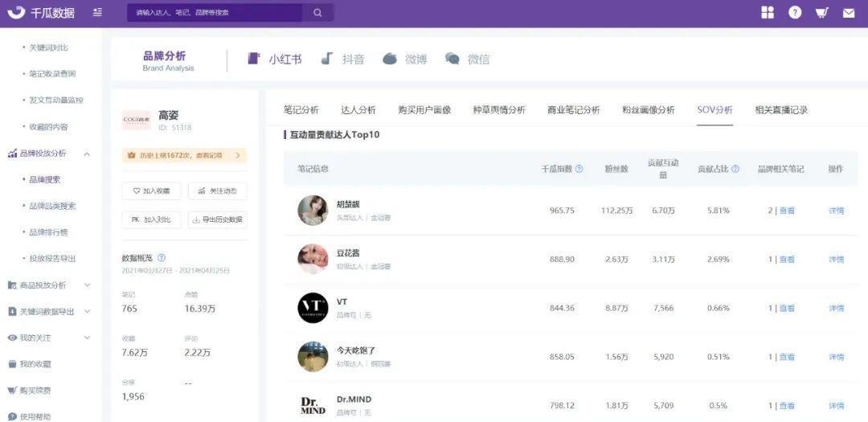
Task: Click the 千瓜指数 column help icon
Action: (579, 169)
